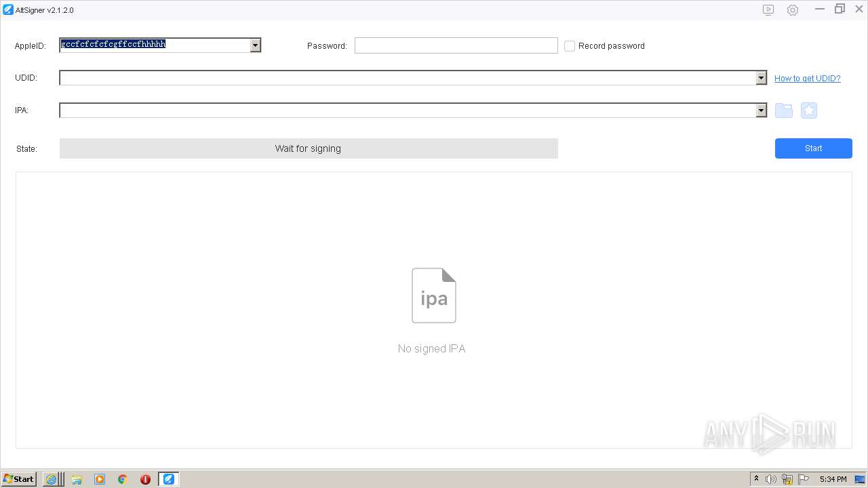Expand the UDID dropdown arrow
This screenshot has height=488, width=868.
(761, 78)
